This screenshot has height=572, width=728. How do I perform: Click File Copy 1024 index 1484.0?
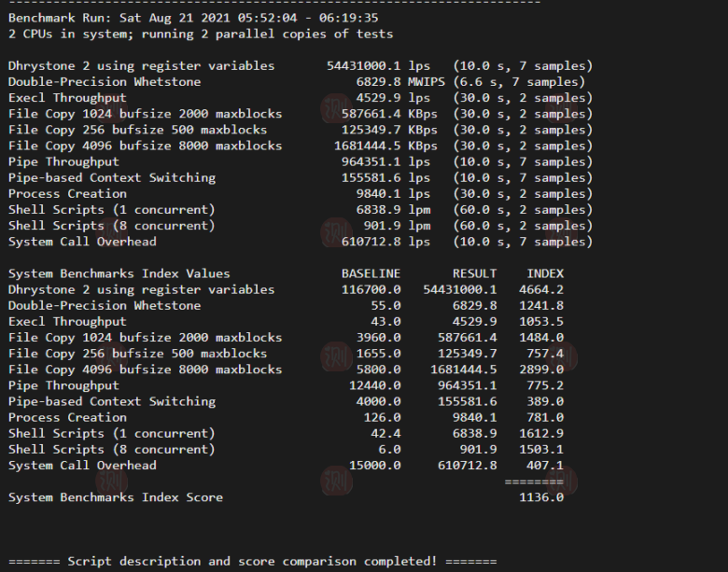pos(541,338)
